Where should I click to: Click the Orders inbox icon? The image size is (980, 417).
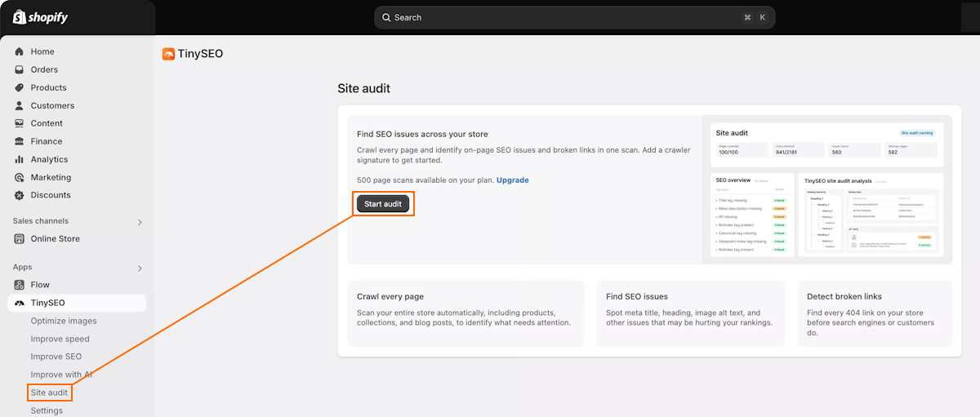[x=20, y=69]
